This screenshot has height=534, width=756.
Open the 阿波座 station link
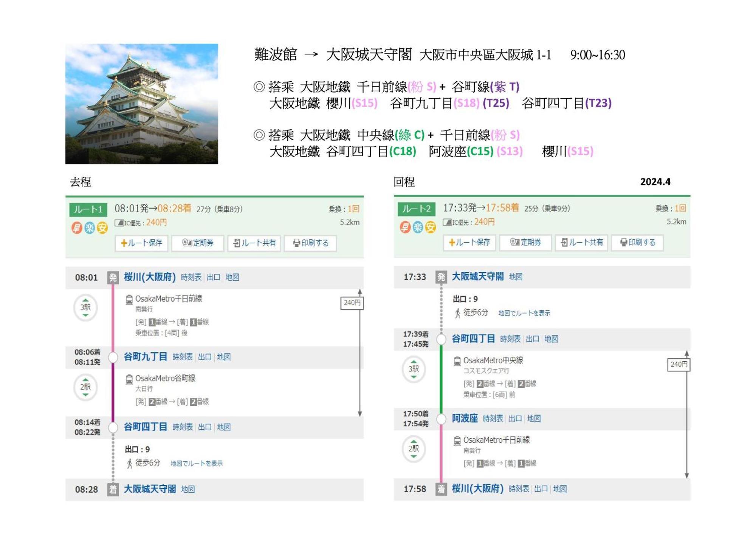[465, 418]
